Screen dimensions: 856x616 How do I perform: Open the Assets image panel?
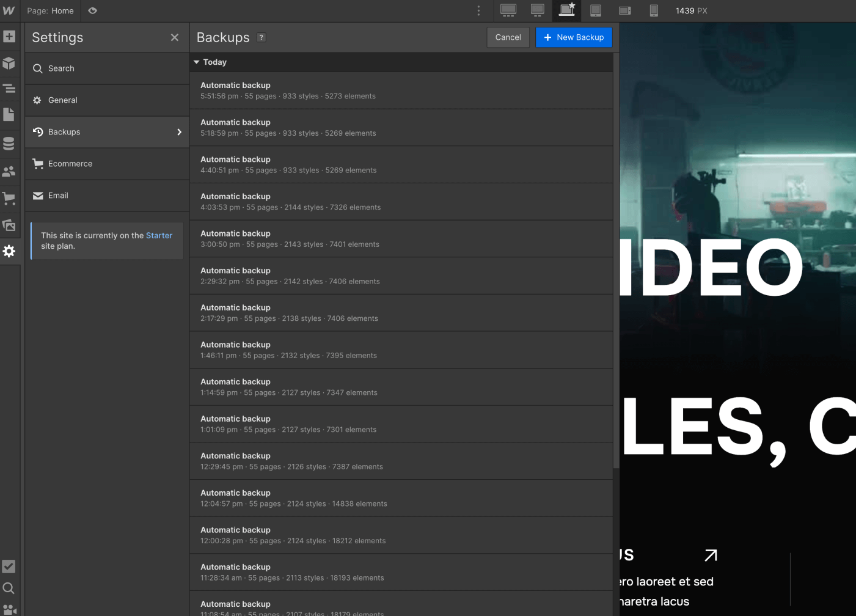9,225
